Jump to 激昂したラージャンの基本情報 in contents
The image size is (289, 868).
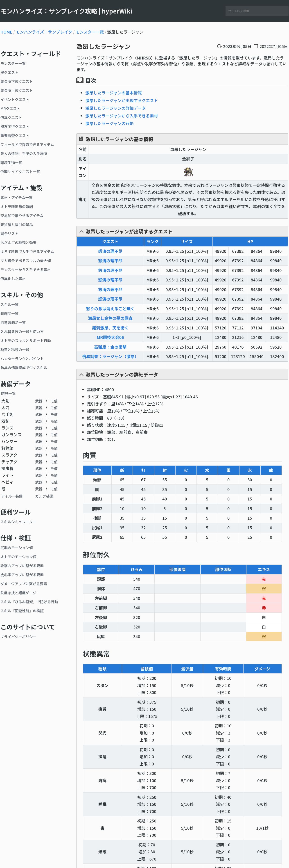(113, 93)
